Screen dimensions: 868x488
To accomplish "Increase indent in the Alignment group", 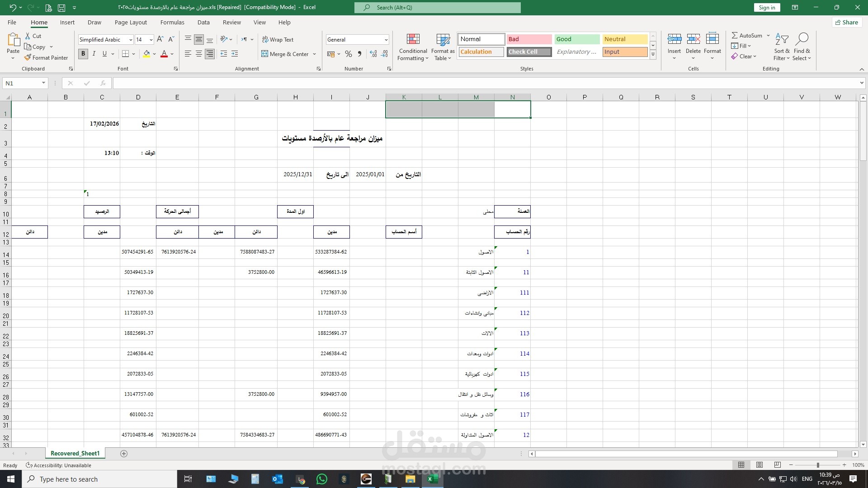I will (235, 54).
